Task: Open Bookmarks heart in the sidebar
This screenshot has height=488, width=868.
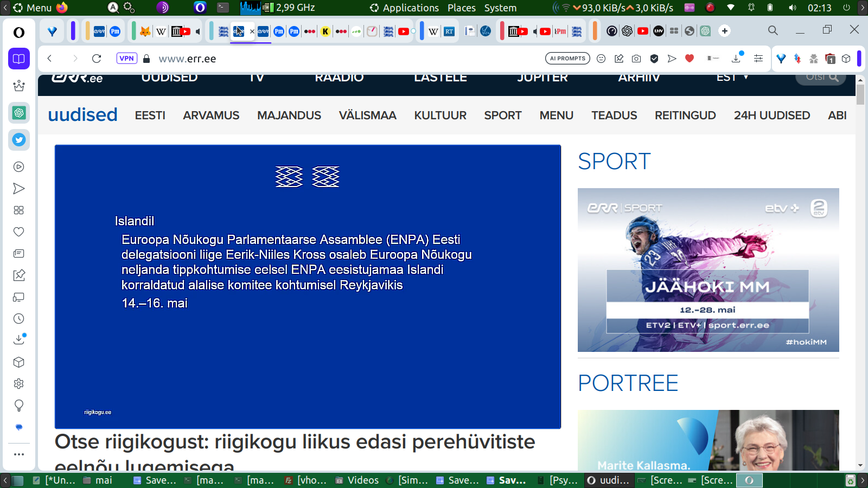Action: click(19, 232)
